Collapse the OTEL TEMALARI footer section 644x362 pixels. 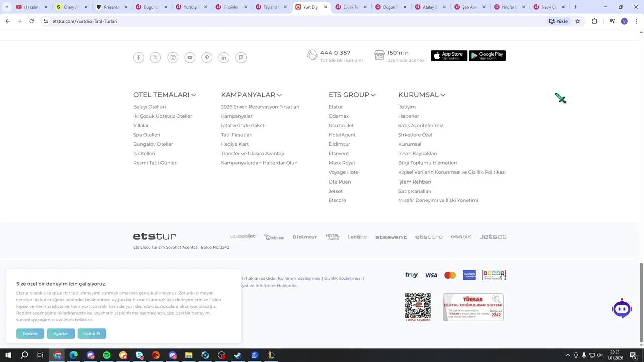165,95
